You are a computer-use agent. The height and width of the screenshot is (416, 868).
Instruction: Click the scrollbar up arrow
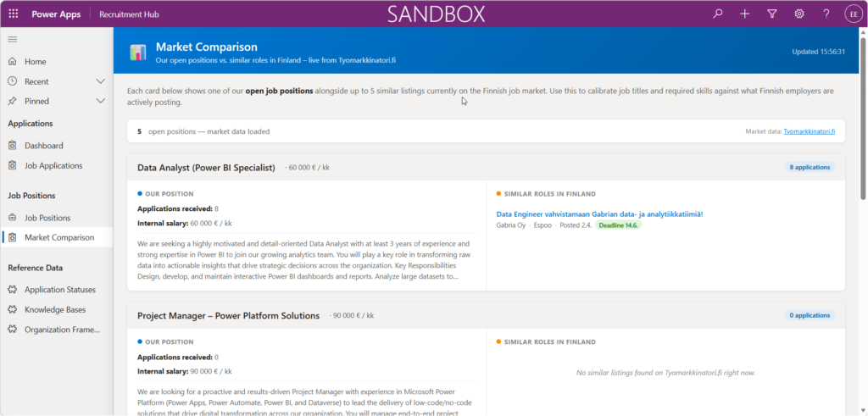pyautogui.click(x=863, y=32)
